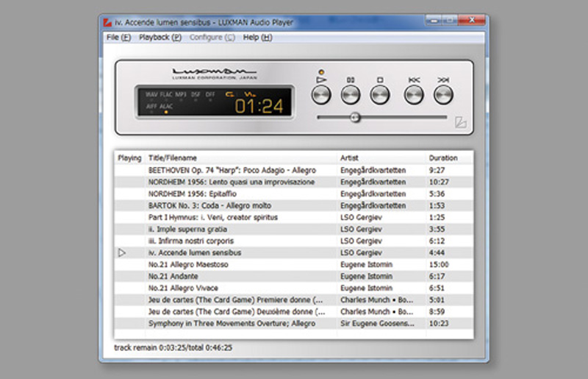Screen dimensions: 588x379
Task: Select No.21 Allegro Vivace track
Action: coord(293,288)
